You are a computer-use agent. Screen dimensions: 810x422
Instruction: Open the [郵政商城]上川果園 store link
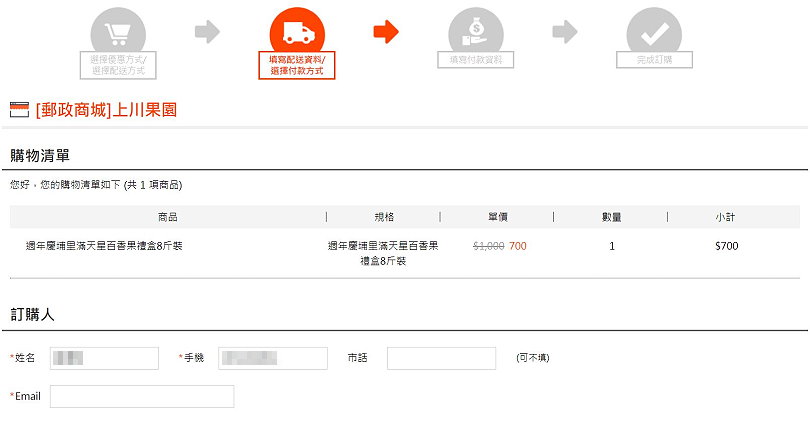(x=106, y=110)
